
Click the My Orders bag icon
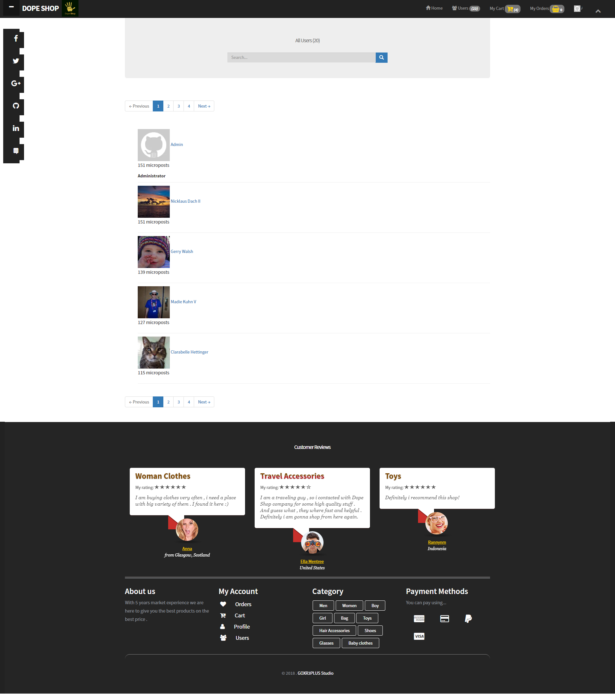pos(555,9)
